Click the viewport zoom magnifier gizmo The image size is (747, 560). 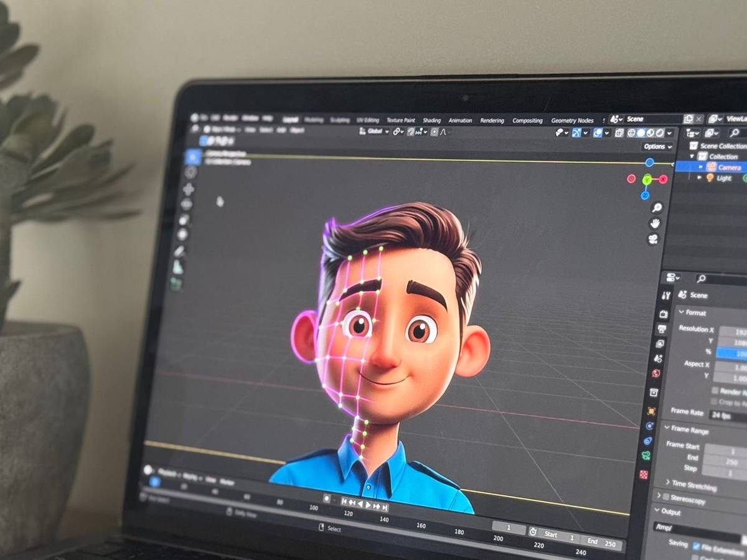[656, 208]
